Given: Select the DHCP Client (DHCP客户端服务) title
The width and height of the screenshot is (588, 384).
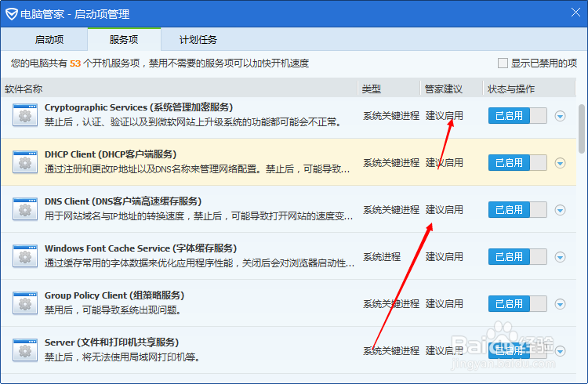Looking at the screenshot, I should pos(111,154).
